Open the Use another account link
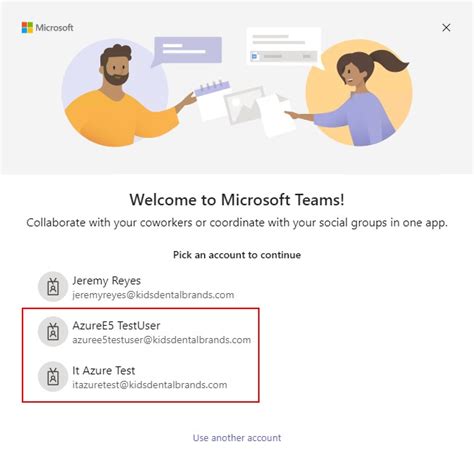This screenshot has width=474, height=460. 237,438
